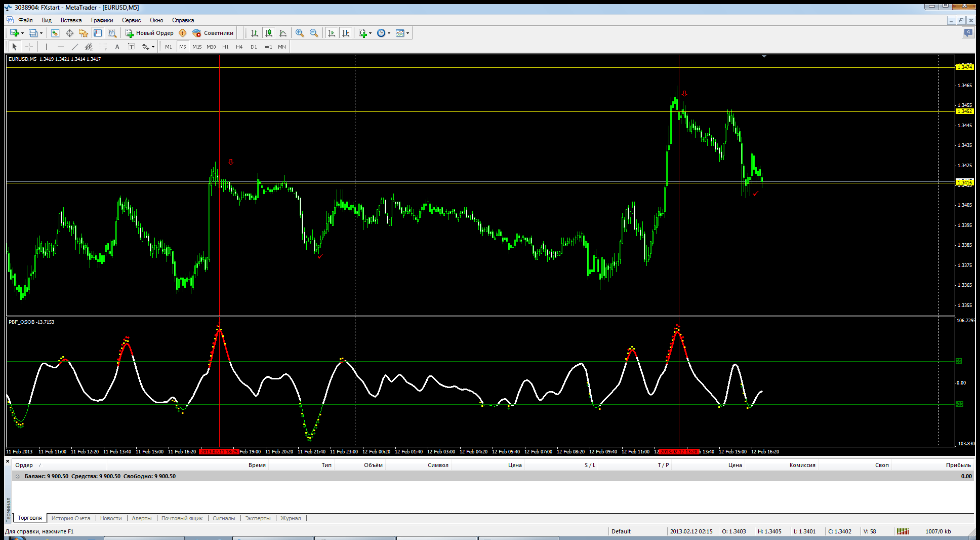Image resolution: width=980 pixels, height=540 pixels.
Task: Open the Файл menu
Action: pyautogui.click(x=26, y=20)
